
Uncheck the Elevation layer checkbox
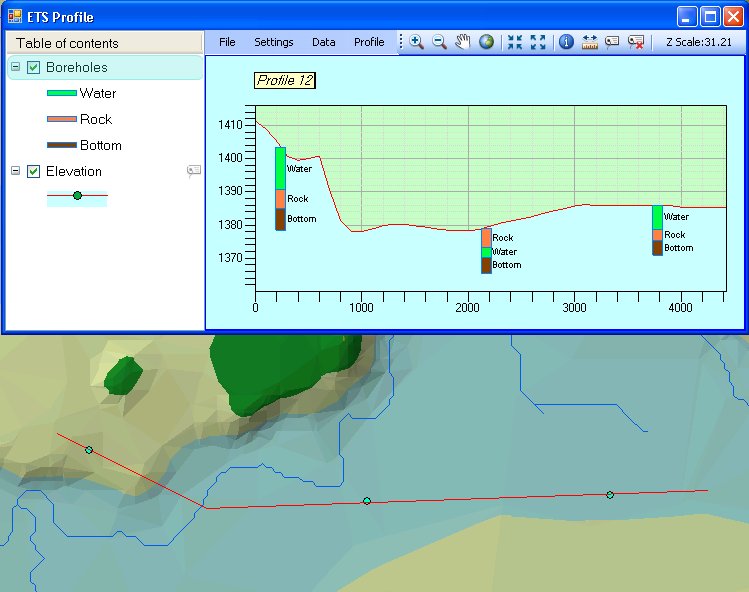(x=33, y=172)
